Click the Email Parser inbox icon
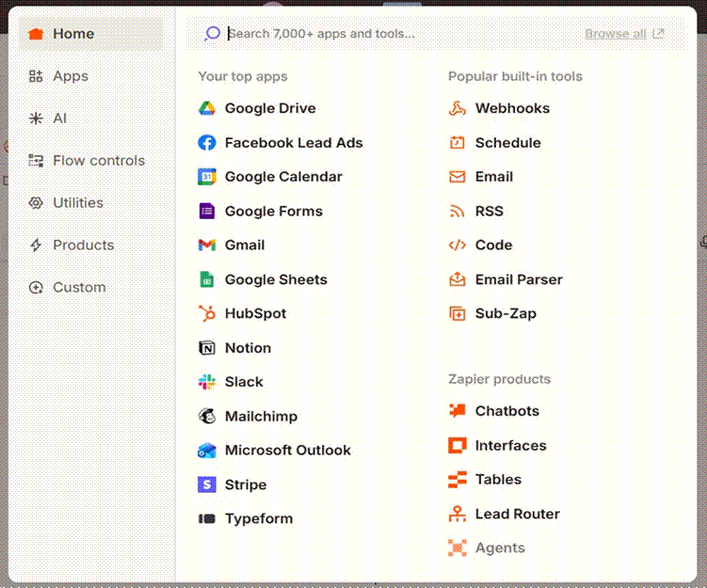The height and width of the screenshot is (588, 707). 458,279
